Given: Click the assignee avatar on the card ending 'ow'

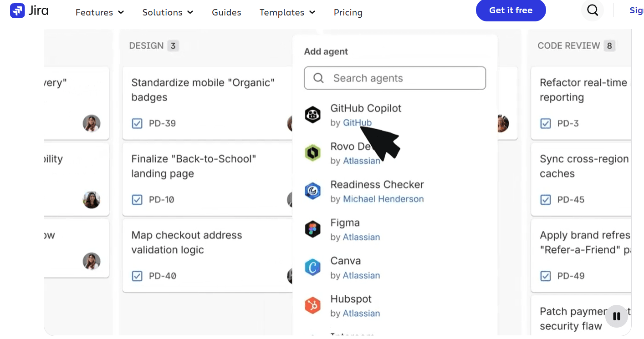Looking at the screenshot, I should pyautogui.click(x=92, y=261).
